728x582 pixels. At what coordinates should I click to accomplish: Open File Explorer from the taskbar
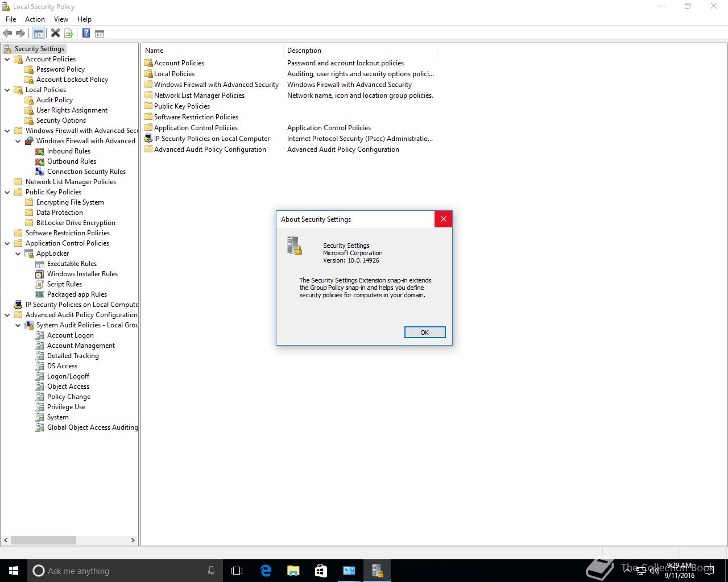pos(293,571)
